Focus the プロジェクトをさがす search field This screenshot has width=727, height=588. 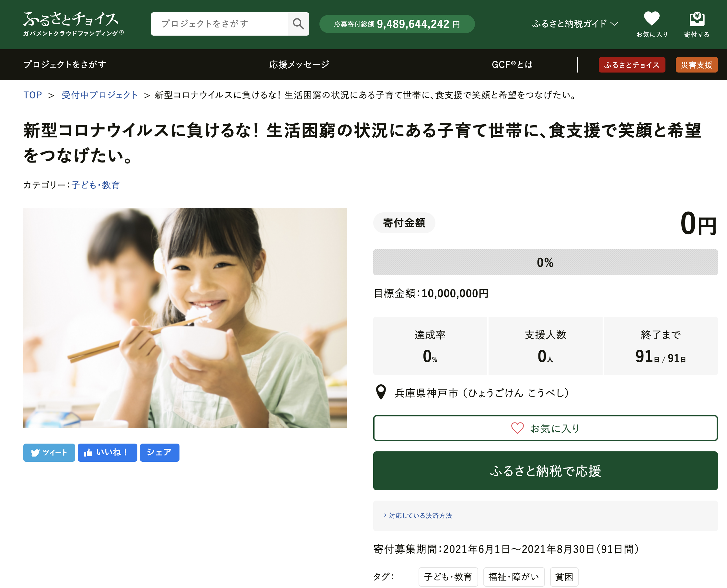pyautogui.click(x=220, y=24)
